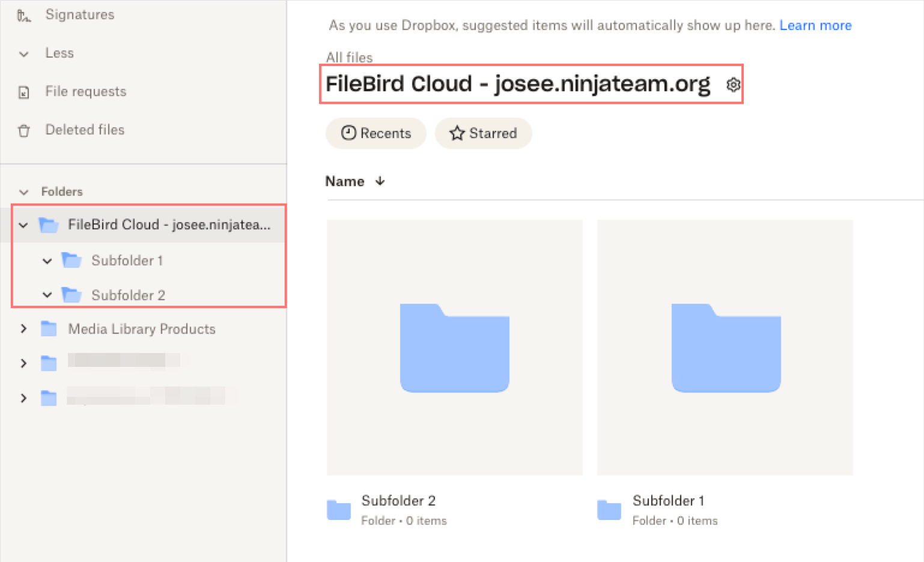Click the File requests icon
Screen dimensions: 924x562
(x=24, y=92)
